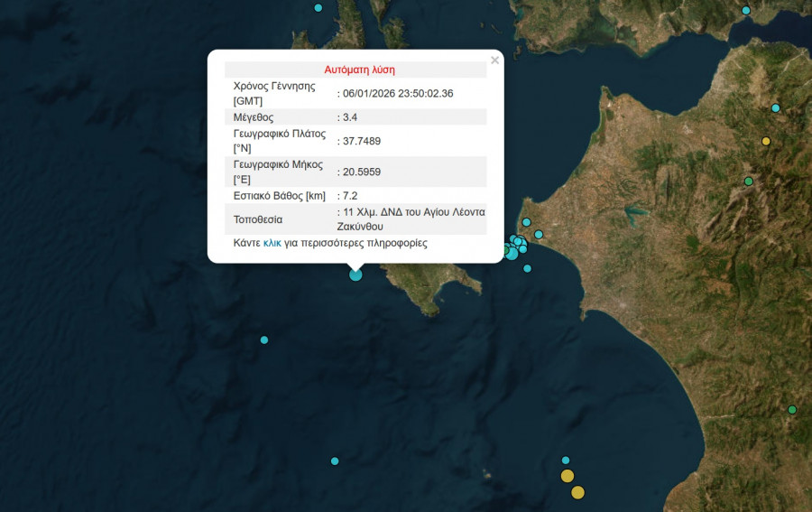Close the earthquake info popup
This screenshot has height=512, width=812.
coord(494,61)
